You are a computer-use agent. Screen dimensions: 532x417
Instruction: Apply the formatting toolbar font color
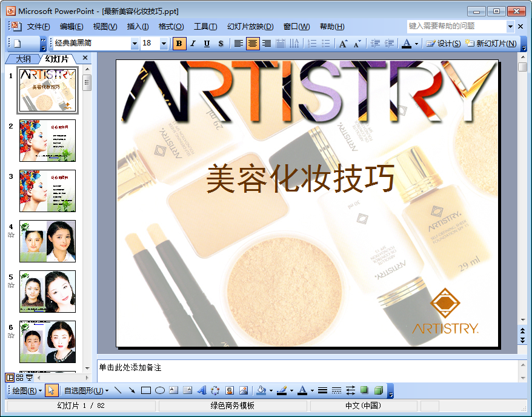point(407,44)
